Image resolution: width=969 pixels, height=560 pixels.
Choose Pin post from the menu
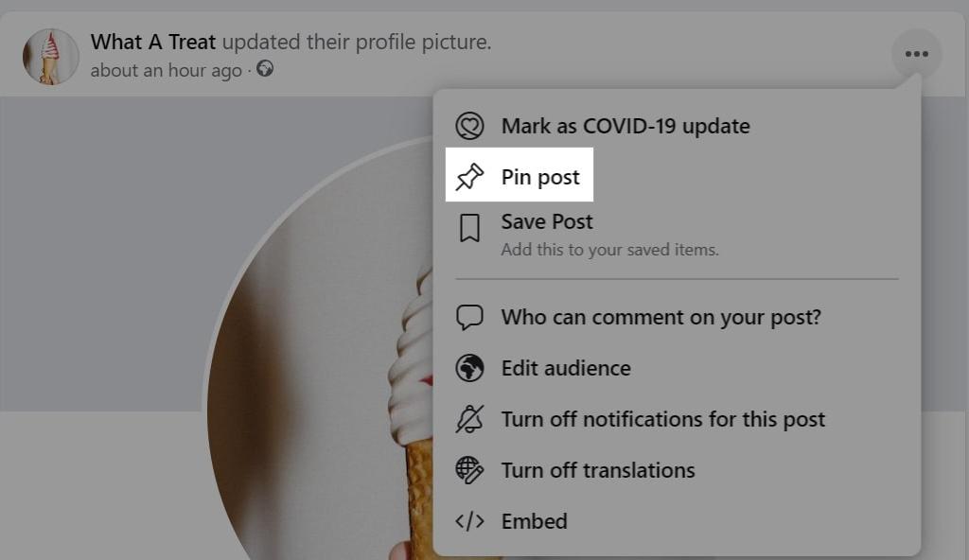540,177
